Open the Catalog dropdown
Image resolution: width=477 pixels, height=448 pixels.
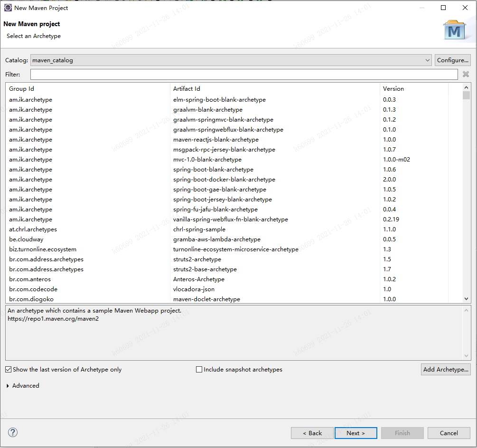tap(427, 60)
